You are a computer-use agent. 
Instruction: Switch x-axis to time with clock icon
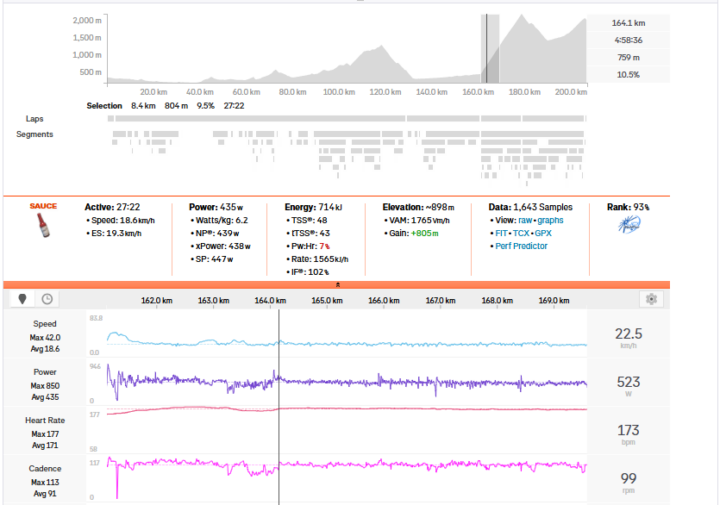(x=46, y=299)
